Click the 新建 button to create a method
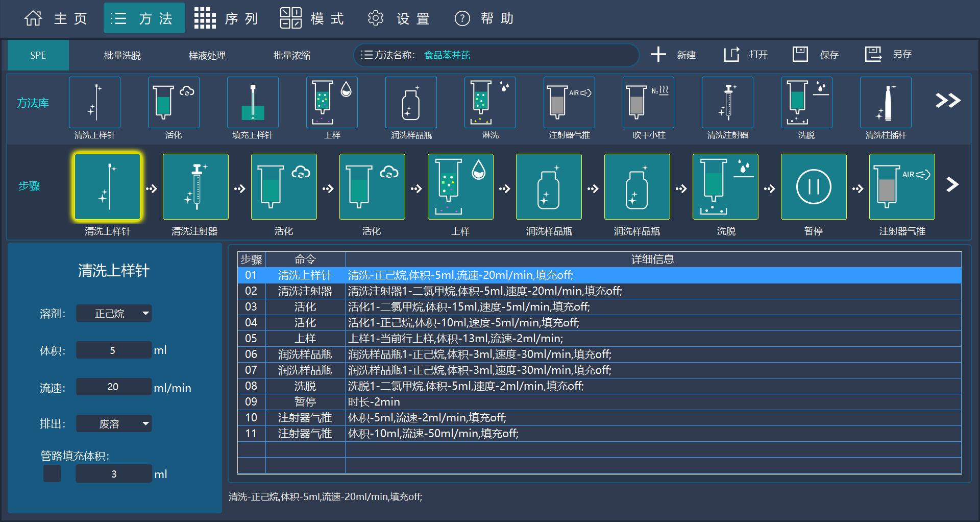 (x=674, y=54)
